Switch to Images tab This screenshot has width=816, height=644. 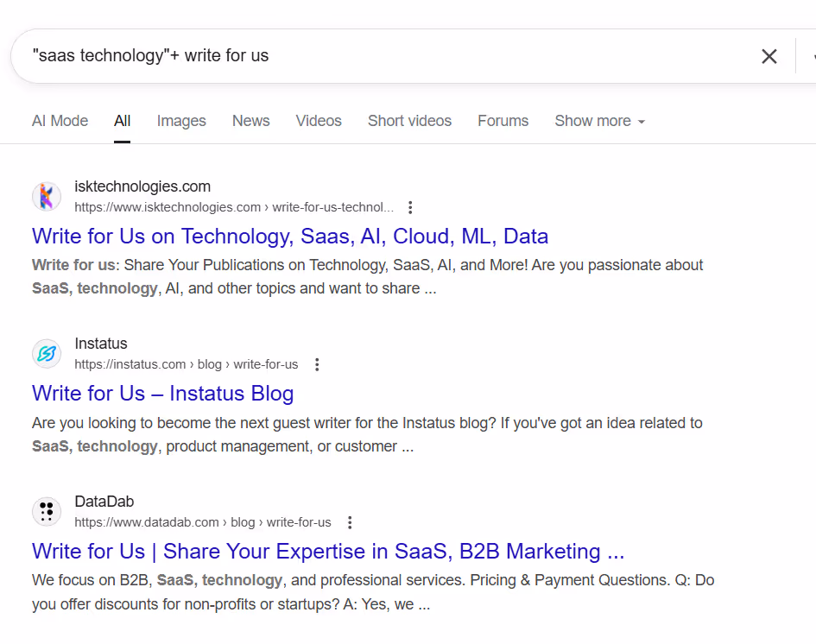click(x=181, y=121)
